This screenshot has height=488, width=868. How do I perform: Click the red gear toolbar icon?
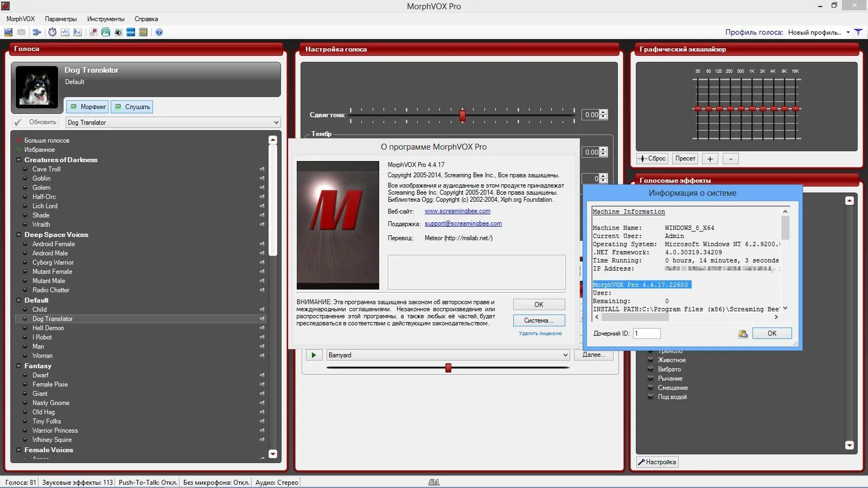pos(93,32)
